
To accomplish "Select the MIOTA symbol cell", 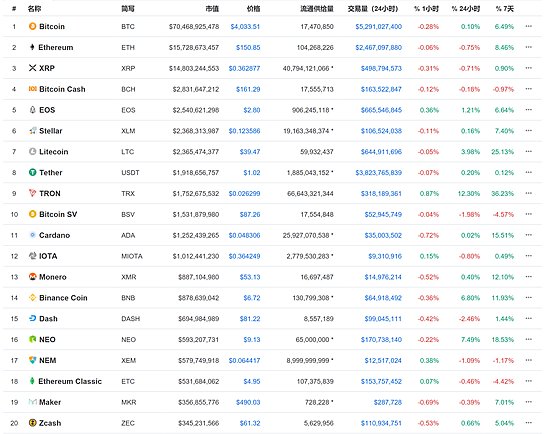I will point(132,256).
